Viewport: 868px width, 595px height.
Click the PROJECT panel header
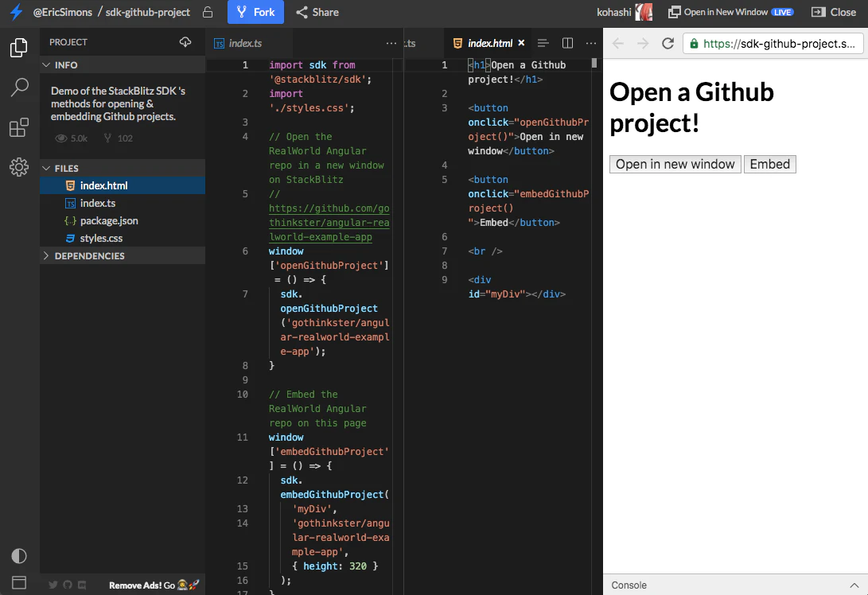pyautogui.click(x=68, y=42)
